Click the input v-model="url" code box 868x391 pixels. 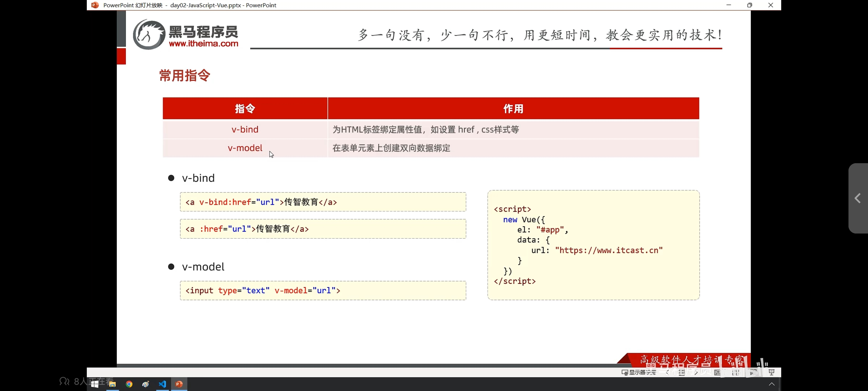[323, 291]
